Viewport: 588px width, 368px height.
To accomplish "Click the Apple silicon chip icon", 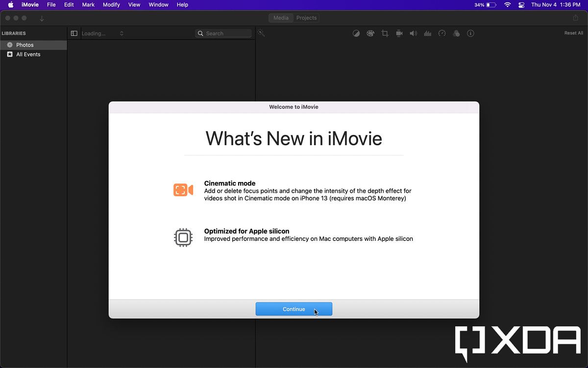I will [x=183, y=237].
